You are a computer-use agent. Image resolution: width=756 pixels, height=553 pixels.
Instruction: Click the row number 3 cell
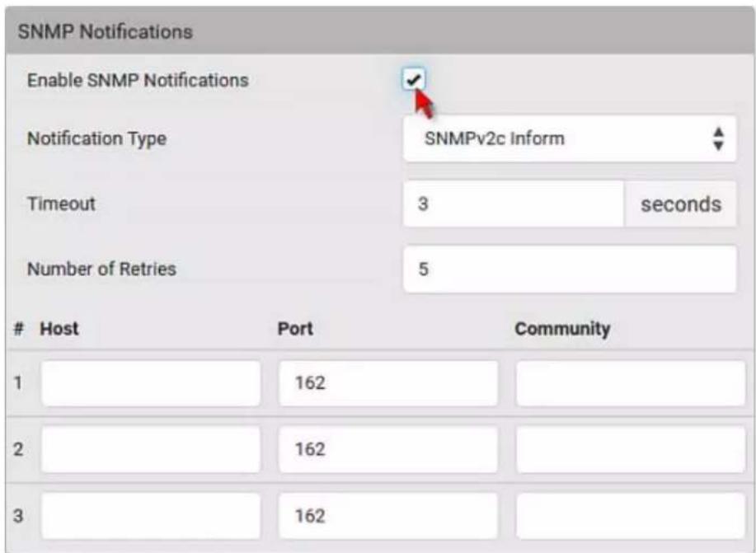pos(18,516)
